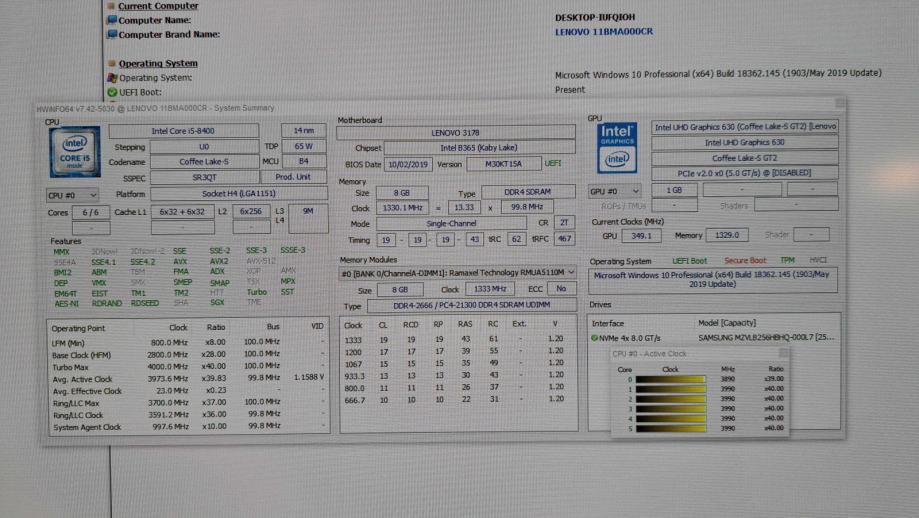Viewport: 919px width, 518px height.
Task: Click the greyed HVCI status label
Action: coord(818,260)
